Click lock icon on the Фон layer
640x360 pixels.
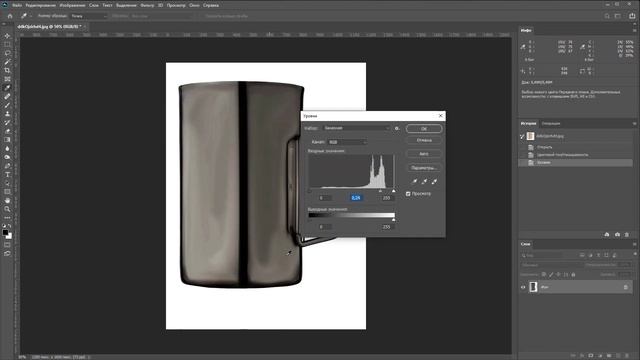(x=626, y=287)
